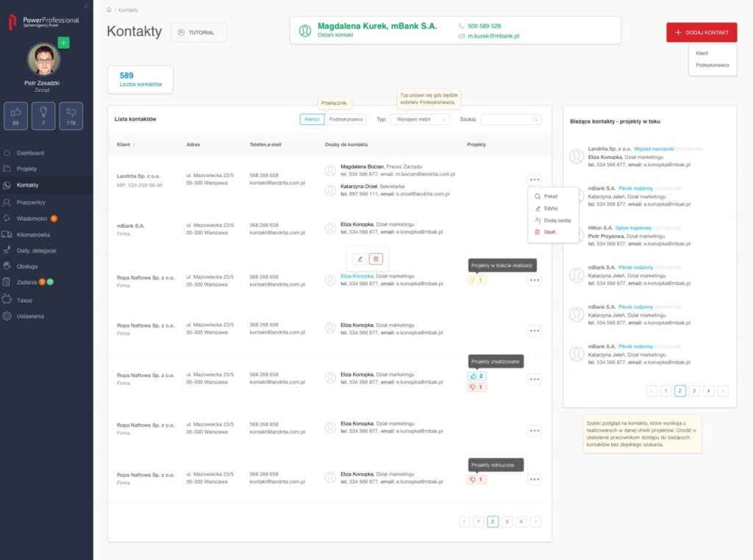Image resolution: width=753 pixels, height=560 pixels.
Task: Open the three-dot menu for Landrita Sp. z o.o.
Action: point(534,179)
